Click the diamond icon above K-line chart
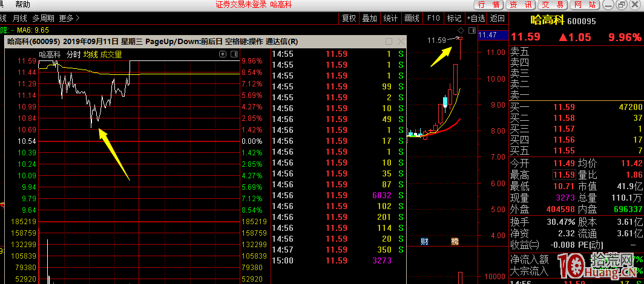The width and height of the screenshot is (644, 284). [461, 30]
